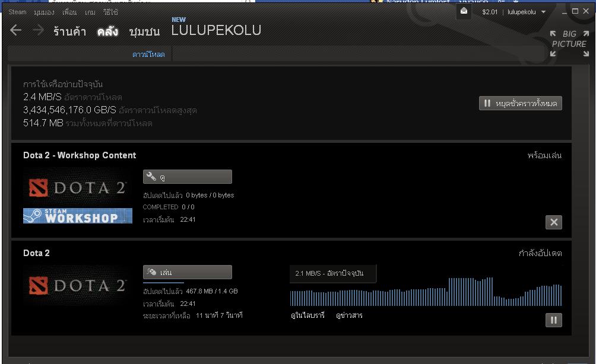Open the Help menu (วิธีใช้)
Viewport: 596px width, 364px height.
(110, 12)
